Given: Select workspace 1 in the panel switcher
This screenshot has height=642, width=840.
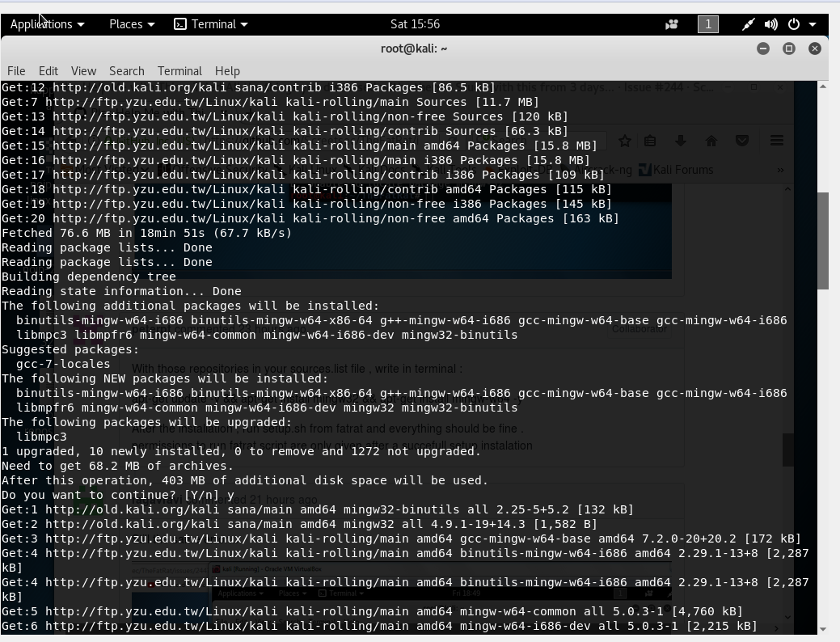Looking at the screenshot, I should [707, 24].
